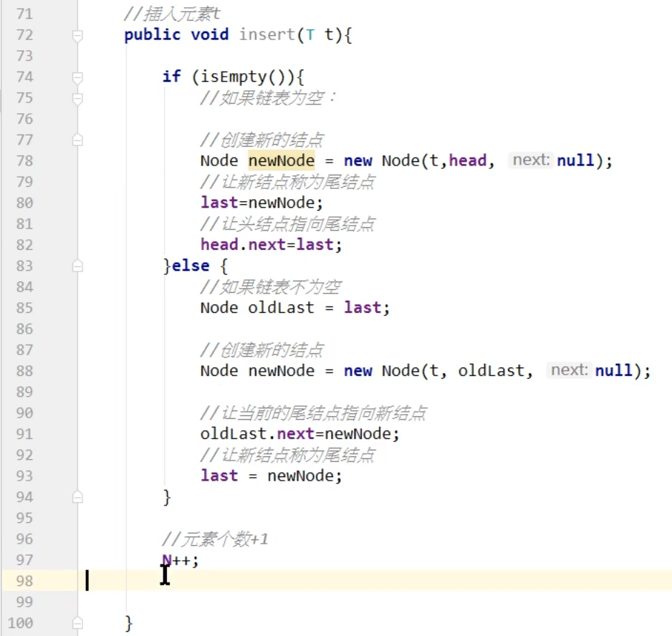
Task: Click the 'else' keyword on line 83
Action: pos(191,266)
